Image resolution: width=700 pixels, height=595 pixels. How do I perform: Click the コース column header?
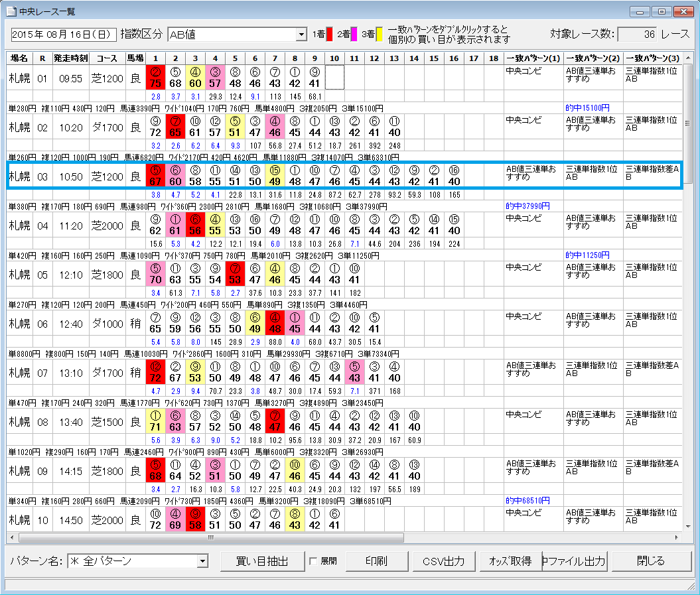click(107, 58)
